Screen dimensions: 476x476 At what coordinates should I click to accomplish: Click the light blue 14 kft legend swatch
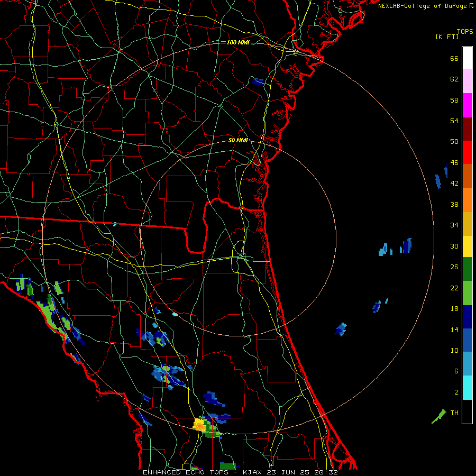click(x=467, y=364)
